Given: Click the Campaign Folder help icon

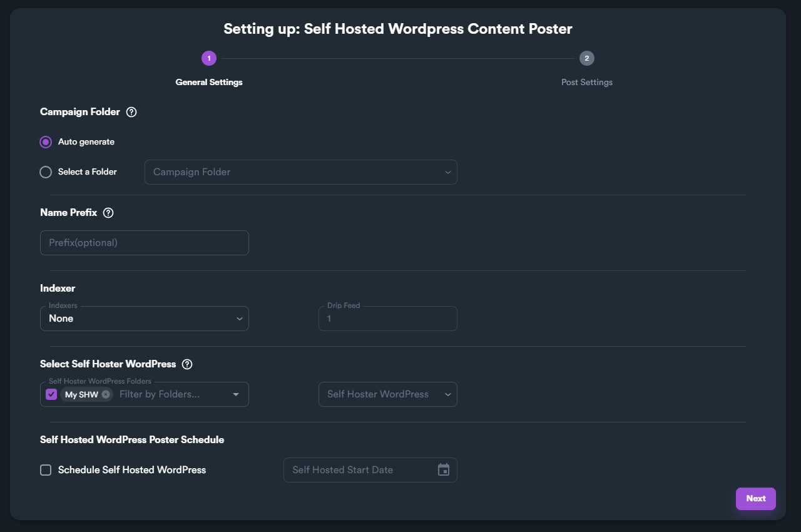Looking at the screenshot, I should [x=131, y=112].
